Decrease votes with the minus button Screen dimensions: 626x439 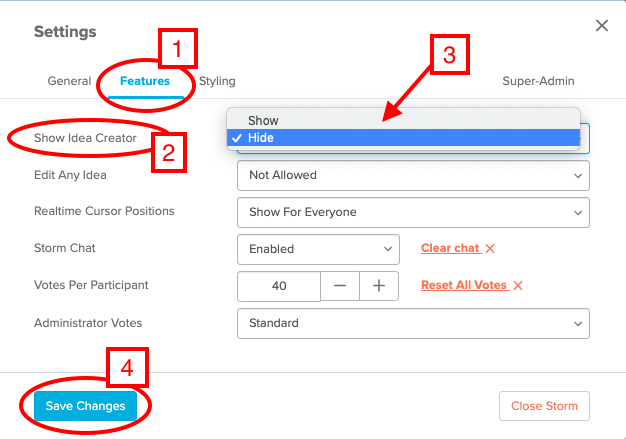(x=340, y=286)
